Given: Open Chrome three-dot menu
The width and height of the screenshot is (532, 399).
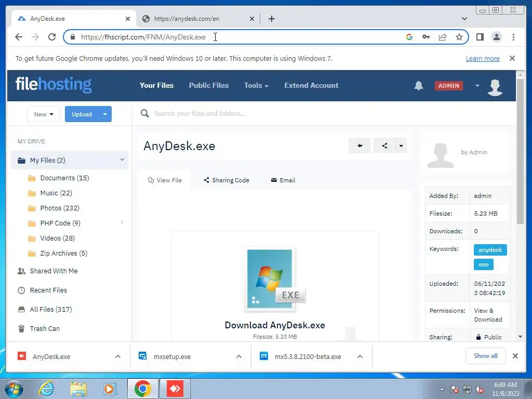Looking at the screenshot, I should 513,37.
